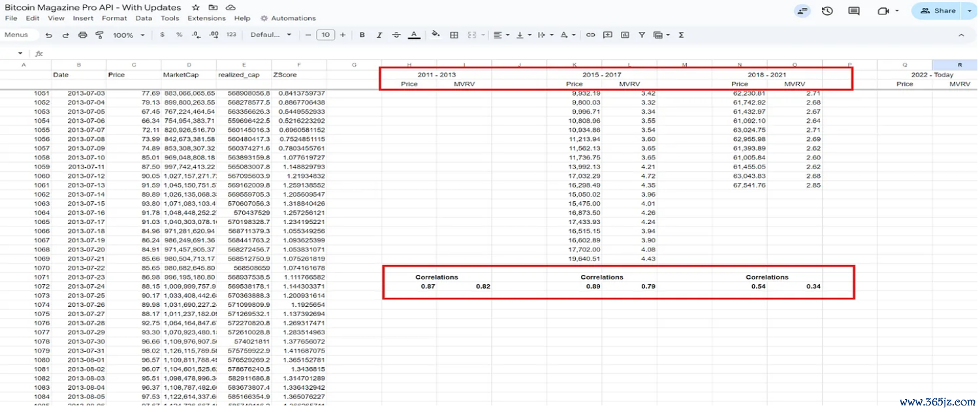Open the Data menu
This screenshot has width=980, height=412.
(x=144, y=18)
